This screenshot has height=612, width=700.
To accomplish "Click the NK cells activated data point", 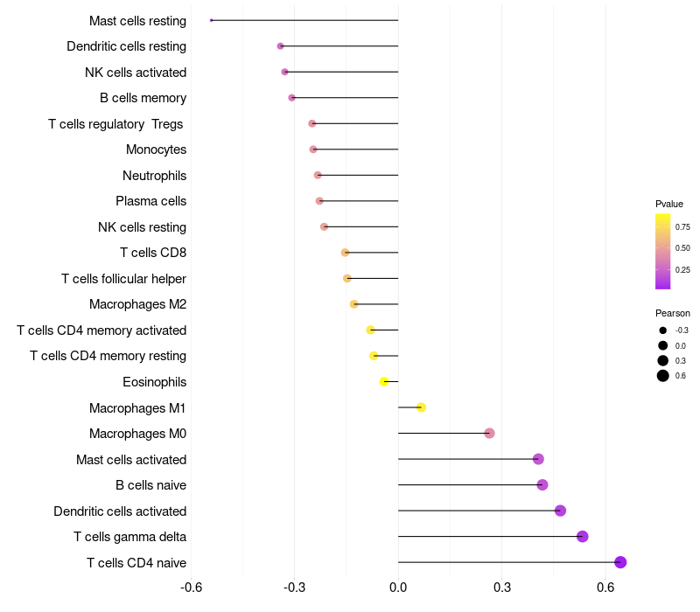I will click(x=285, y=72).
